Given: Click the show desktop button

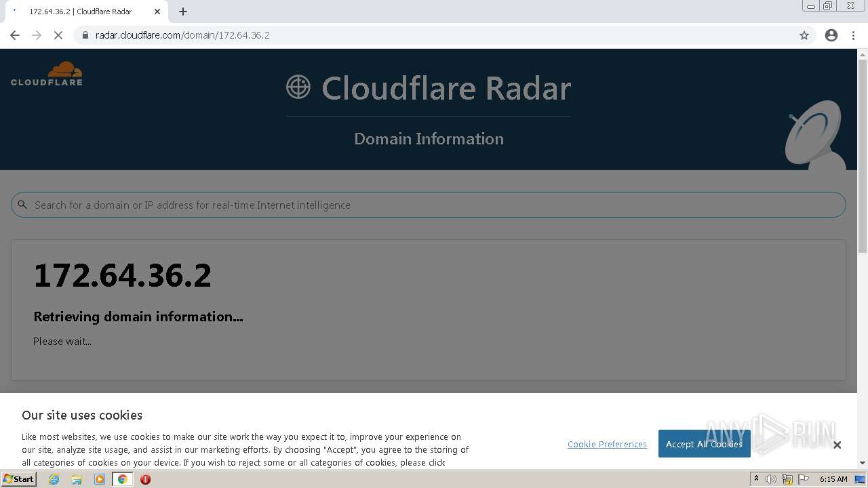Looking at the screenshot, I should click(x=861, y=479).
